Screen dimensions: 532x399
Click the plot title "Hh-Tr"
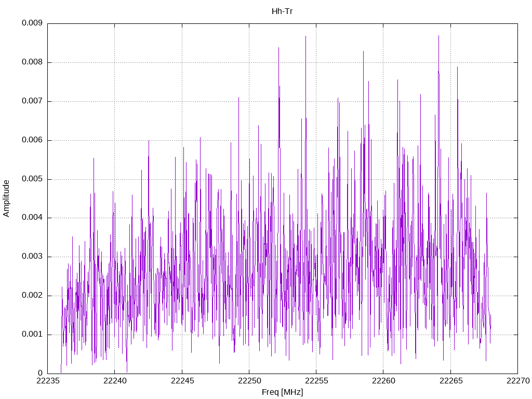282,11
